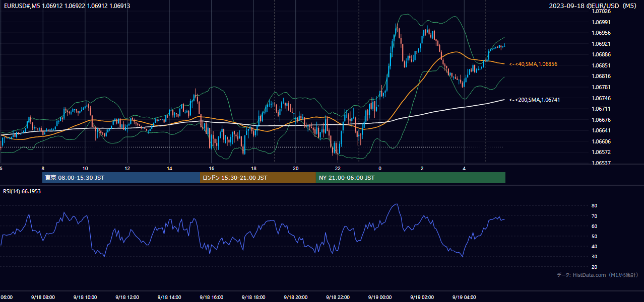The width and height of the screenshot is (644, 302).
Task: Click price axis label 1.06921
Action: coord(601,44)
